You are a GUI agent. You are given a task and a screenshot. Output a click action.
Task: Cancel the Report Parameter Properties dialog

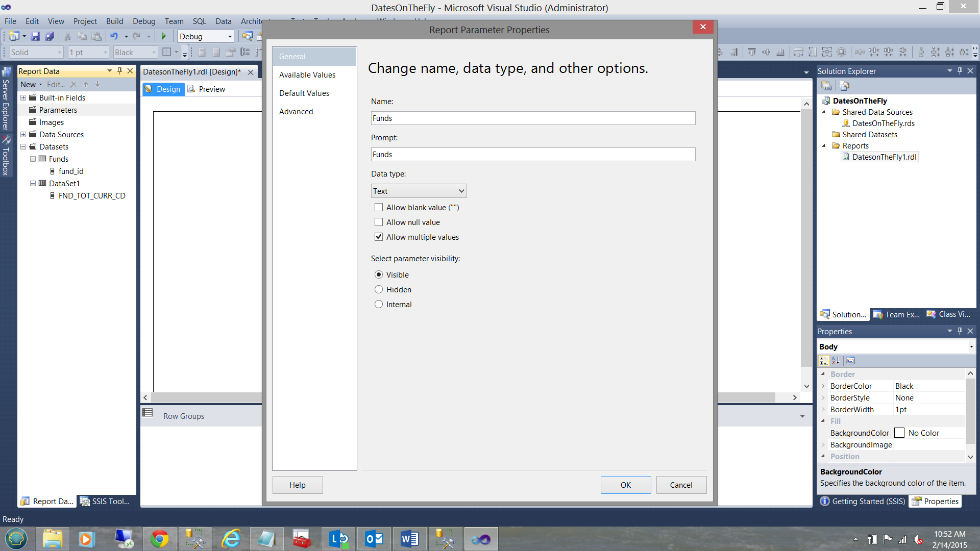pyautogui.click(x=681, y=485)
